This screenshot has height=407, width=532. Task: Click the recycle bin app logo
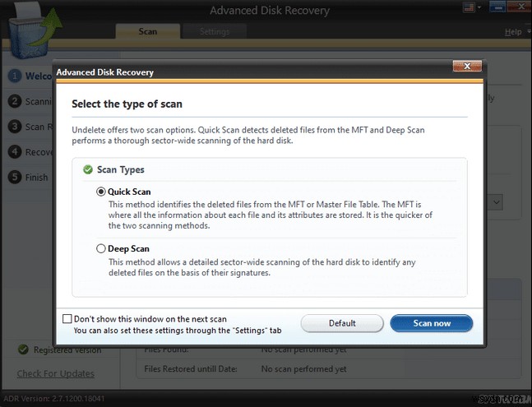coord(23,26)
